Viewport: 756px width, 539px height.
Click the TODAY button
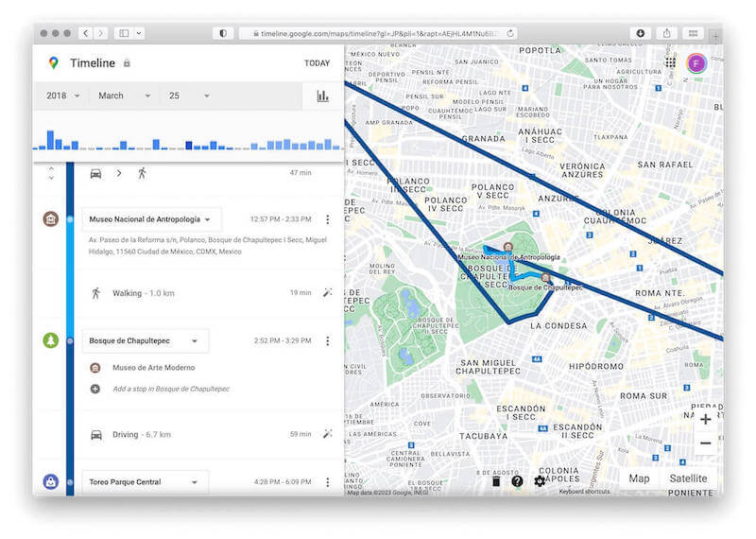point(317,63)
